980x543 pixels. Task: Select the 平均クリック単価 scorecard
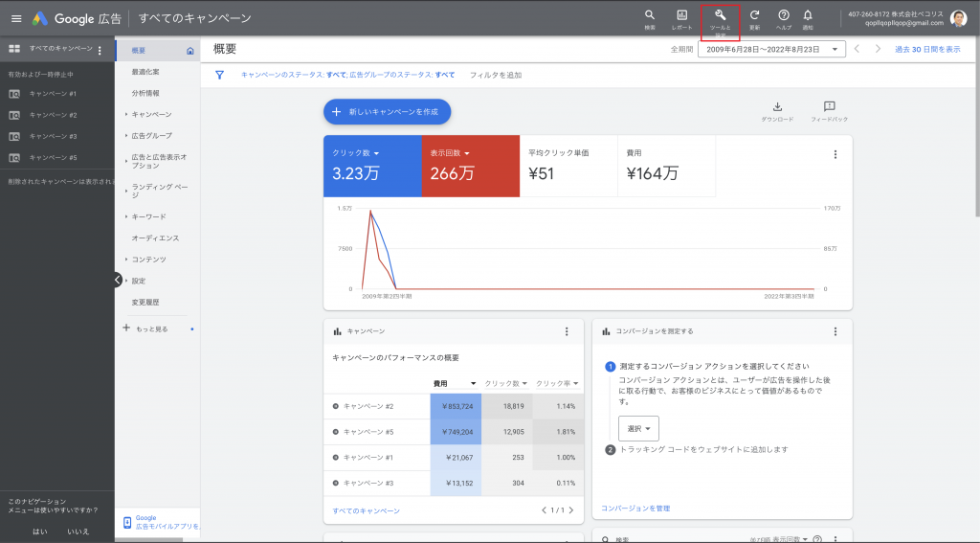(x=568, y=167)
